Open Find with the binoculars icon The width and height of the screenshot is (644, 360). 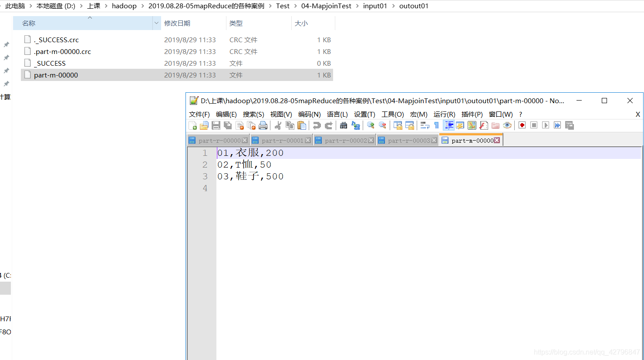(x=344, y=125)
